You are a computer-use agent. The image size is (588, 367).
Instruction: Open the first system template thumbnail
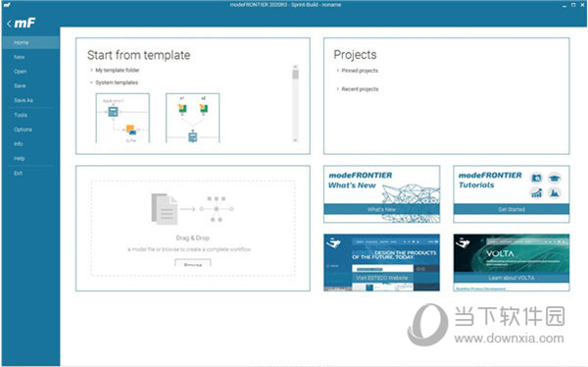pos(122,118)
